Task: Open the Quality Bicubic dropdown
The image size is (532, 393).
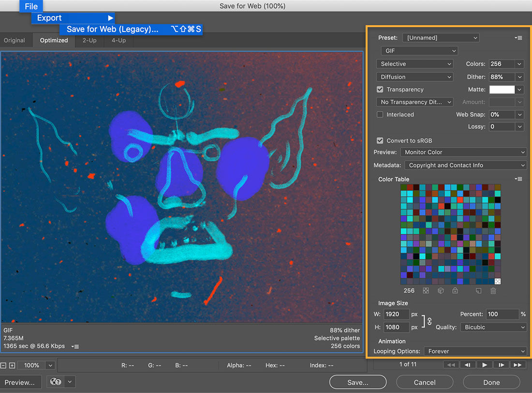Action: coord(493,327)
